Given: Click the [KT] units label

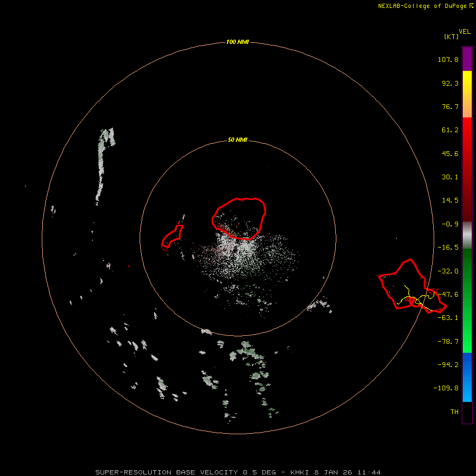Looking at the screenshot, I should coord(452,36).
